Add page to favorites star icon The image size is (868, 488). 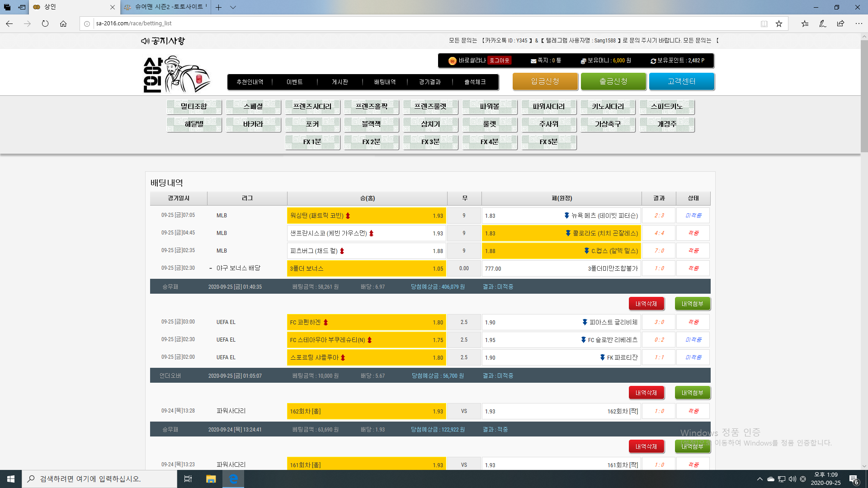coord(778,23)
